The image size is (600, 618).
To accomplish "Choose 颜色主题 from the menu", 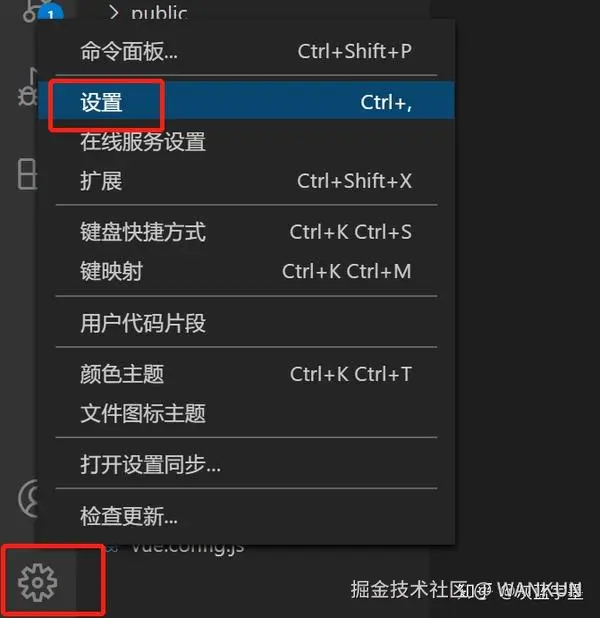I will pos(246,374).
